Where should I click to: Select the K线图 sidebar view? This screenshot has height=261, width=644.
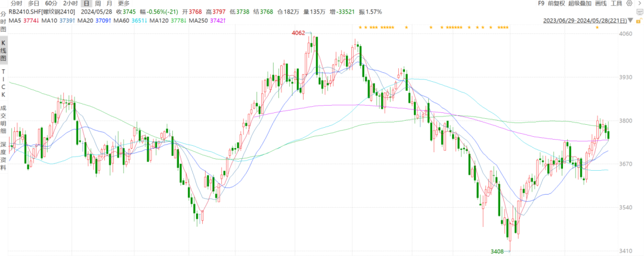4,51
